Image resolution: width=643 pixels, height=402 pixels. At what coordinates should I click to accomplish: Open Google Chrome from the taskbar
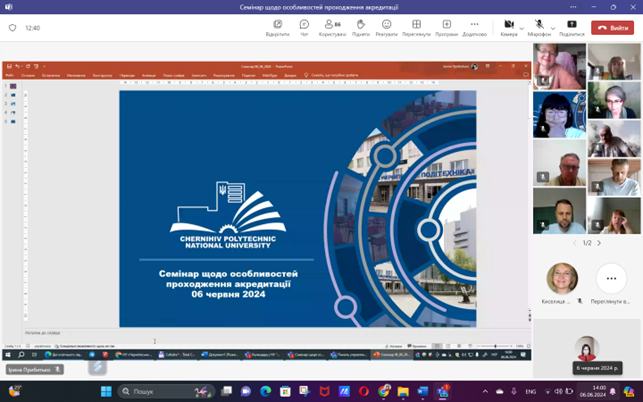384,391
